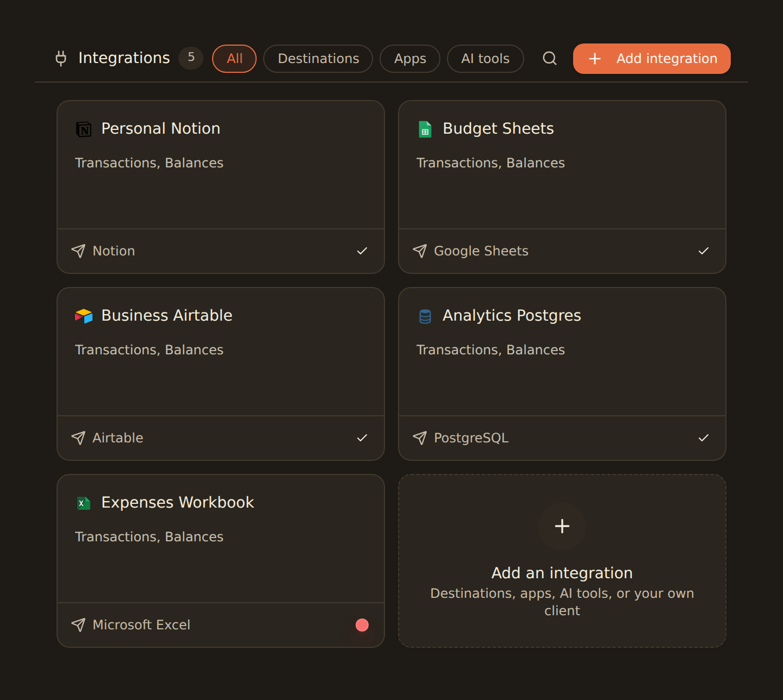Click the checkmark status on the PostgreSQL row

point(704,437)
